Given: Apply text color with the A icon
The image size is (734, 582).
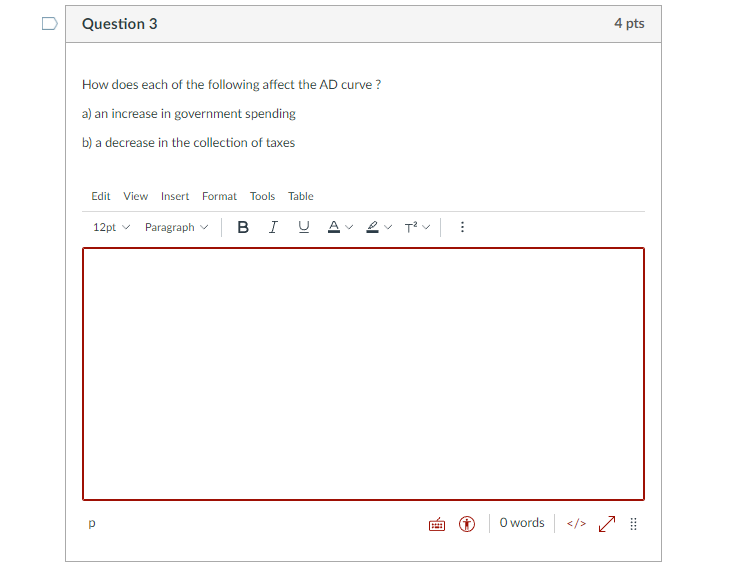Looking at the screenshot, I should [334, 228].
